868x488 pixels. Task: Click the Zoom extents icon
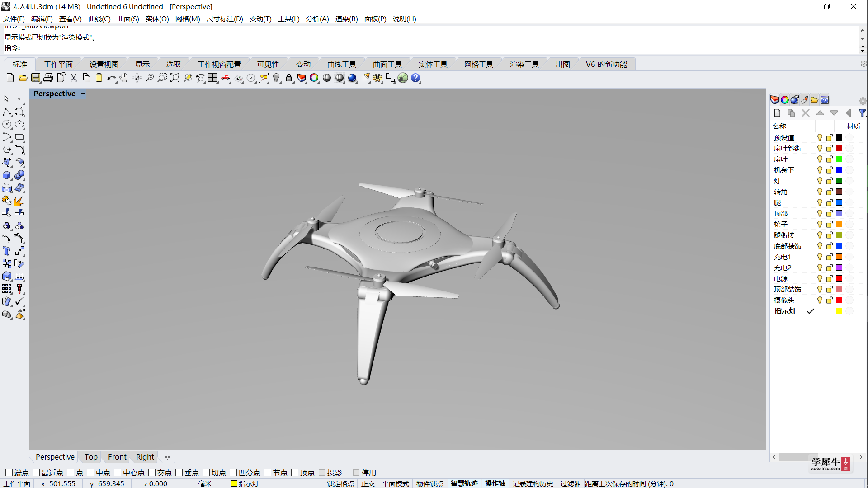point(175,78)
